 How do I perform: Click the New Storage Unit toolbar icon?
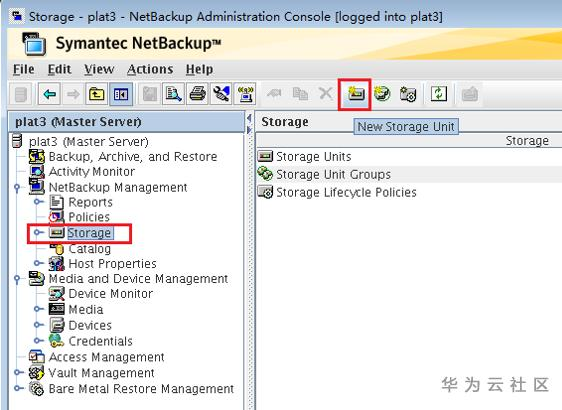[356, 94]
